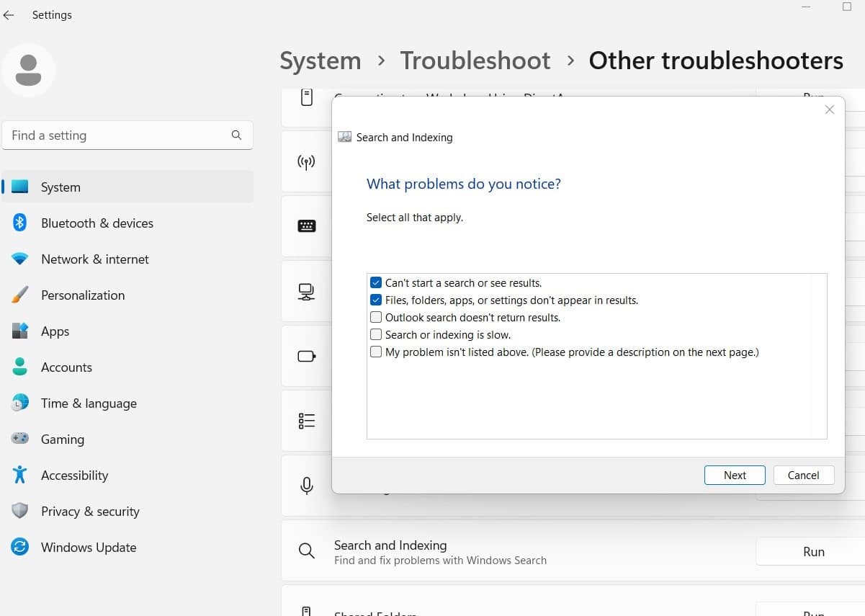Open Privacy & security category
865x616 pixels.
tap(128, 511)
